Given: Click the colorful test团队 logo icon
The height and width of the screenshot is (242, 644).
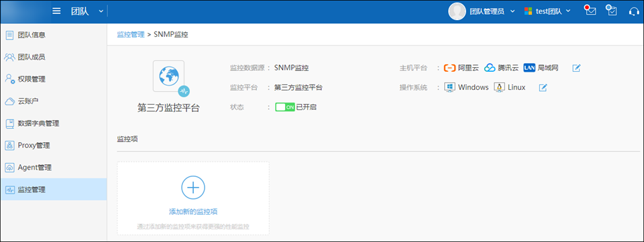Looking at the screenshot, I should tap(528, 11).
